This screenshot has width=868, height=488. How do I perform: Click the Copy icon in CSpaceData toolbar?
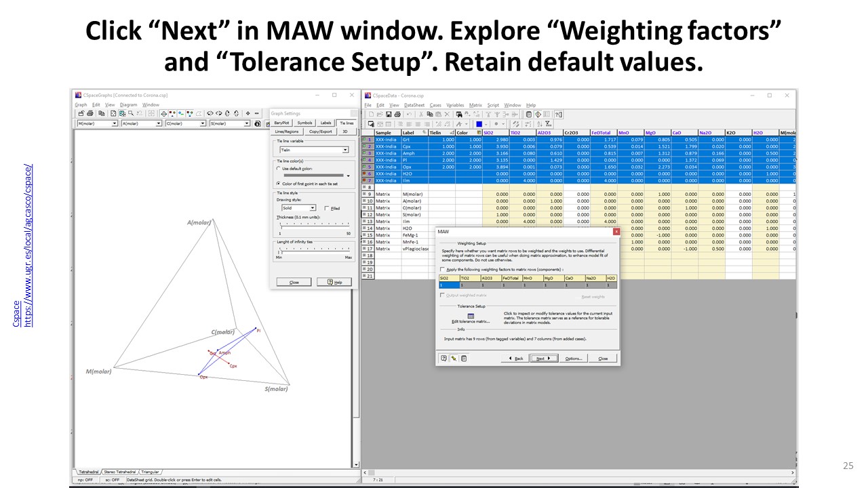click(429, 115)
